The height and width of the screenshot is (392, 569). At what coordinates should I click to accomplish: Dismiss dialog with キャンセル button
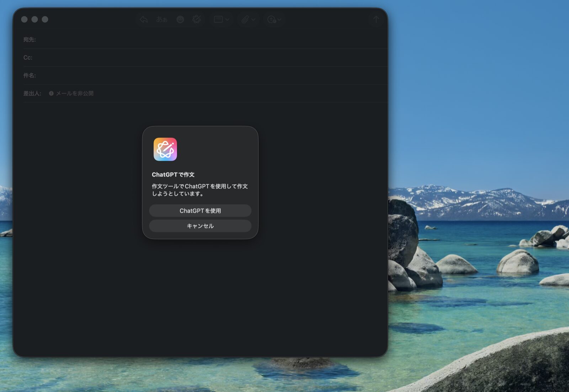click(x=200, y=226)
